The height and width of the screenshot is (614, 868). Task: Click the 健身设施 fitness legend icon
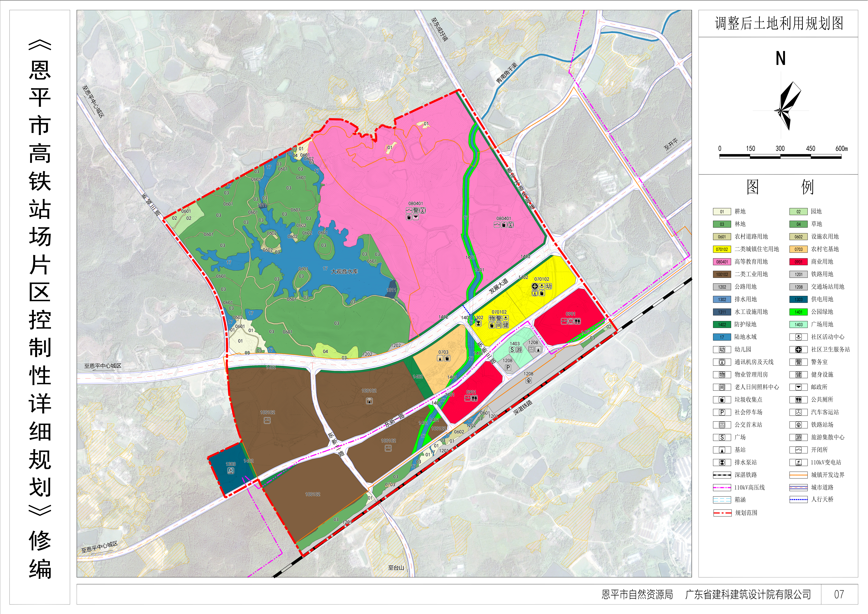tap(798, 375)
